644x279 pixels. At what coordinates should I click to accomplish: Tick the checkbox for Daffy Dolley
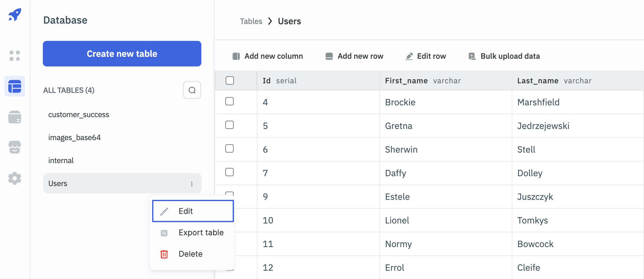[229, 172]
